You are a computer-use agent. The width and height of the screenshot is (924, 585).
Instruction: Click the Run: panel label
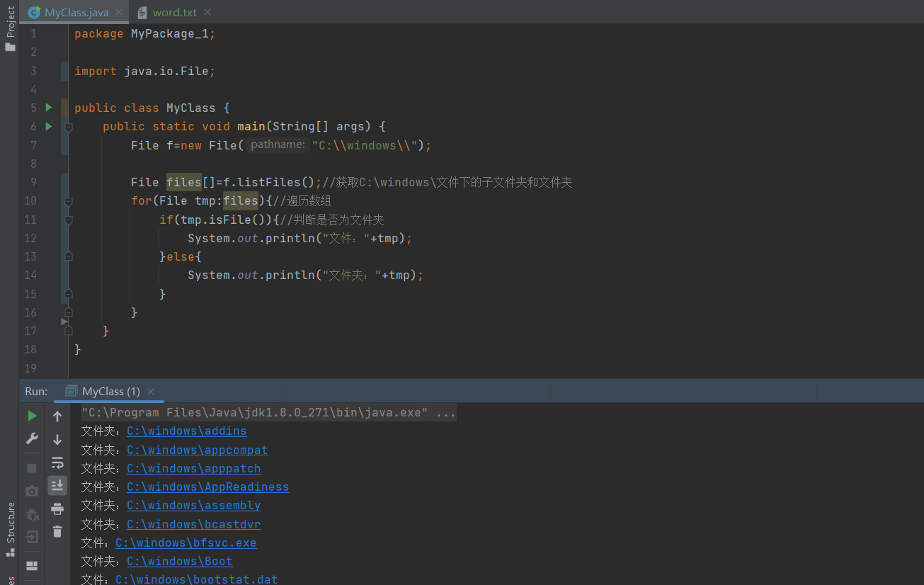36,391
